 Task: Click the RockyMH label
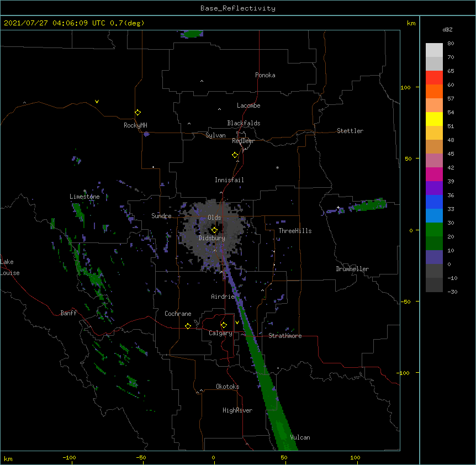(x=135, y=125)
